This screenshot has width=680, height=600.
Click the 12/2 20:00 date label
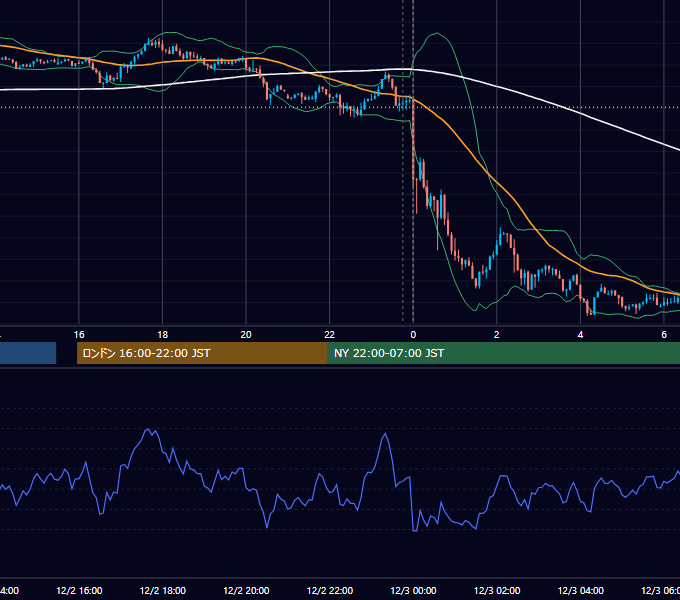pos(246,590)
